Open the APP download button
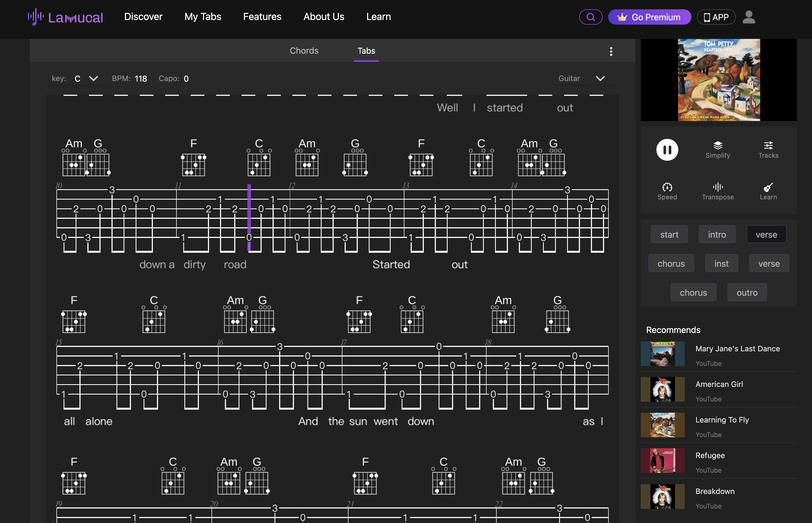Viewport: 812px width, 523px height. pos(716,17)
